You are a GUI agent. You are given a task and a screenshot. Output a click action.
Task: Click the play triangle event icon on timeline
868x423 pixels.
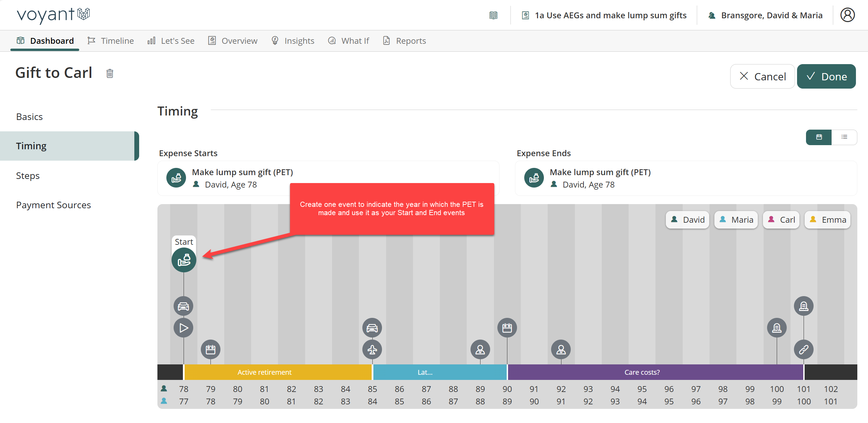[183, 328]
